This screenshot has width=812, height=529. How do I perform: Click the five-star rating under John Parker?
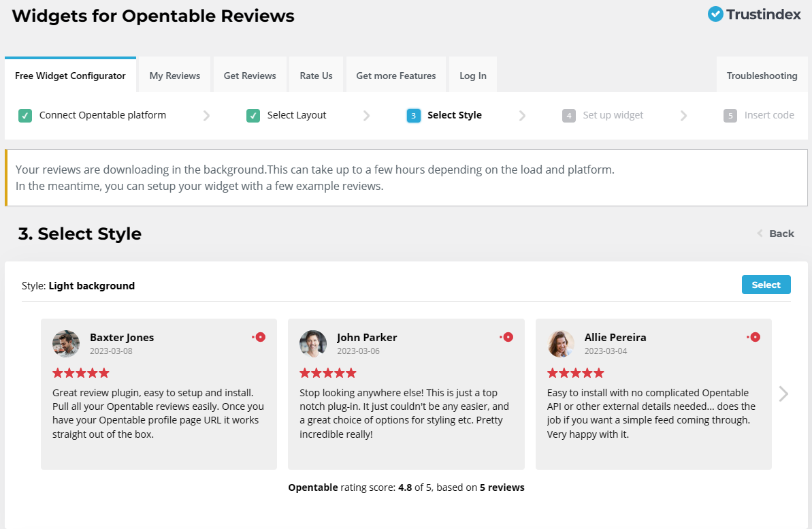(x=328, y=372)
